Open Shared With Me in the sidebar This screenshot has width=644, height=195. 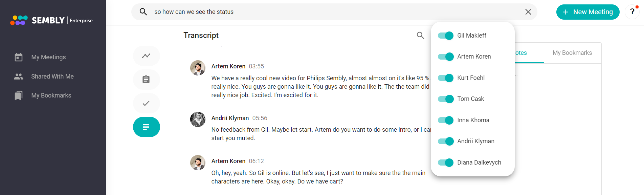click(52, 77)
